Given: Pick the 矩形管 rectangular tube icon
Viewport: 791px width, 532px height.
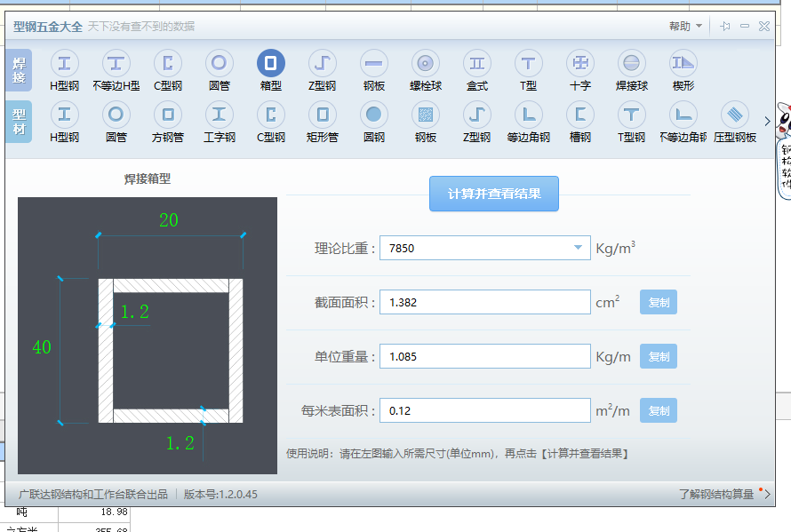Looking at the screenshot, I should pos(323,115).
